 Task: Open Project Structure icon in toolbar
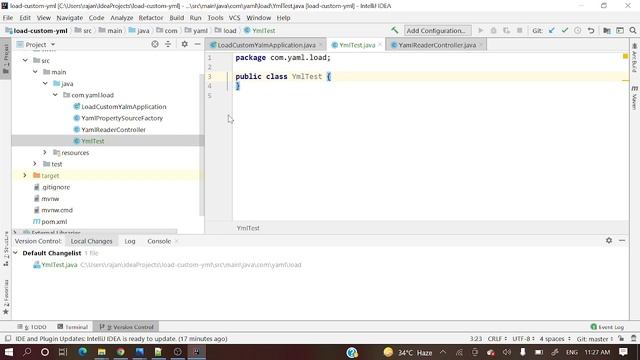pos(607,30)
